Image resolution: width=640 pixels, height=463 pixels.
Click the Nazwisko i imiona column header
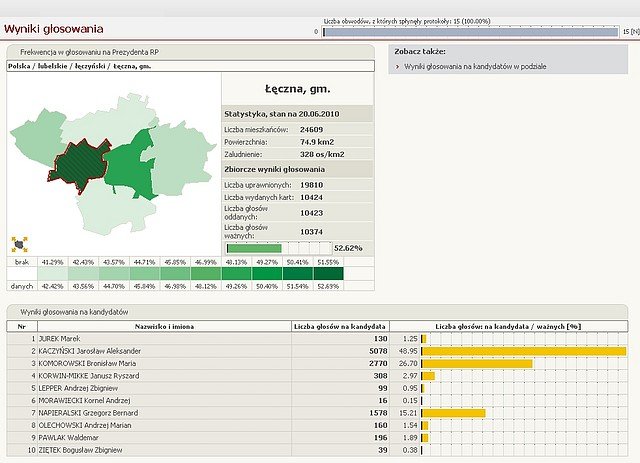[164, 326]
